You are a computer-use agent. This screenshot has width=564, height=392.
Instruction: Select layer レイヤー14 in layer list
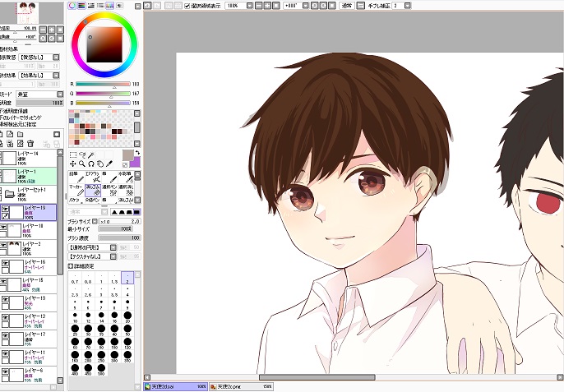(x=29, y=159)
